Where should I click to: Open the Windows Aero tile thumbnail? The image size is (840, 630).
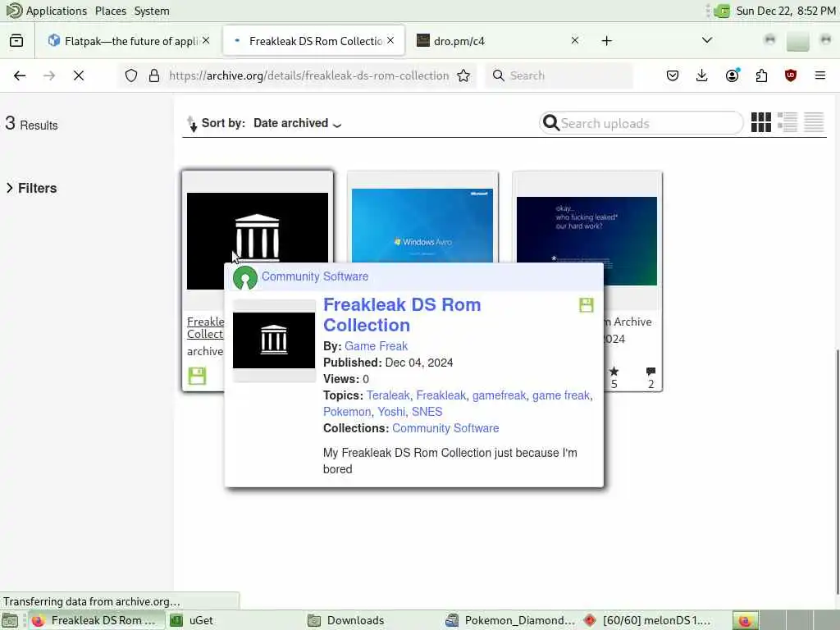(x=422, y=225)
